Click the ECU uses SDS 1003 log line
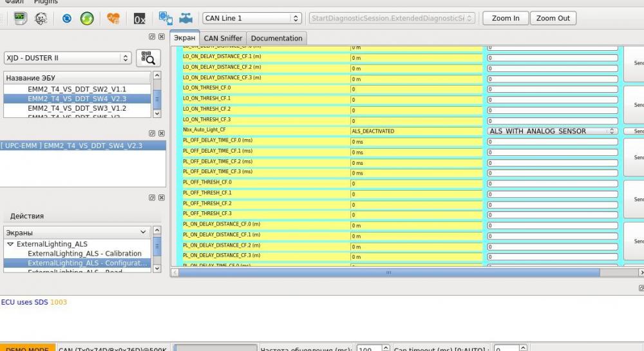The width and height of the screenshot is (644, 351). [x=33, y=302]
